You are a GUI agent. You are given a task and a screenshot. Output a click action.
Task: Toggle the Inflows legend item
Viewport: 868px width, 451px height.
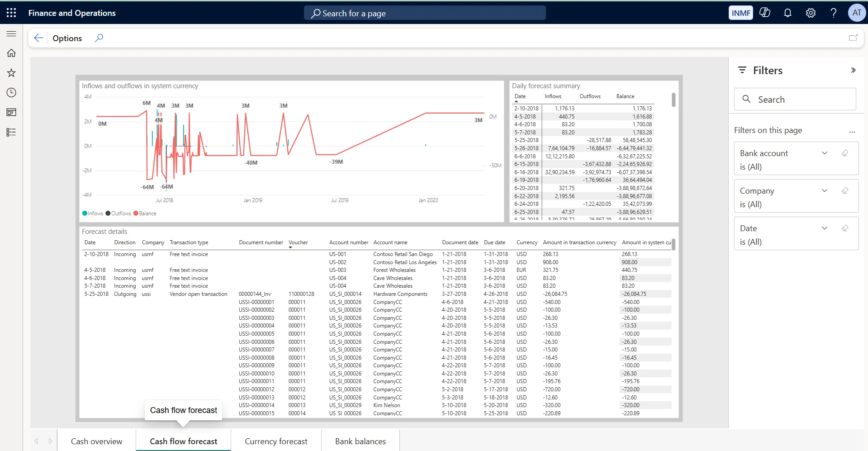(93, 214)
